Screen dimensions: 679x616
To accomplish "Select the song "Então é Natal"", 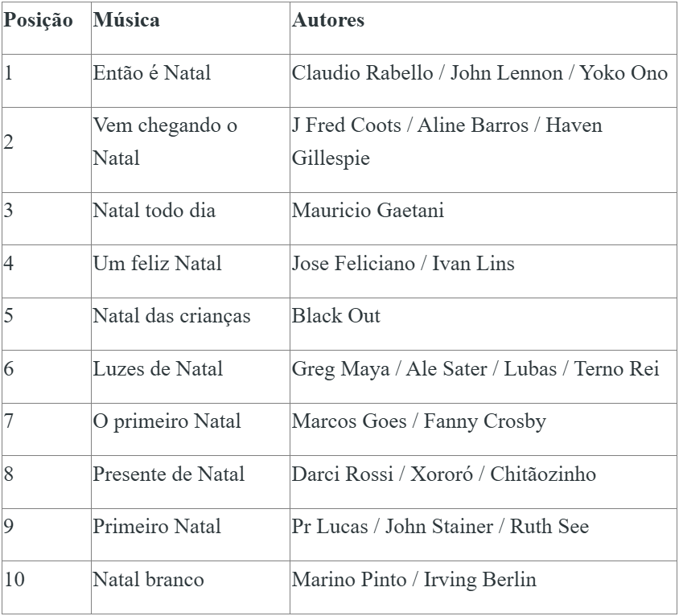I will click(x=152, y=73).
